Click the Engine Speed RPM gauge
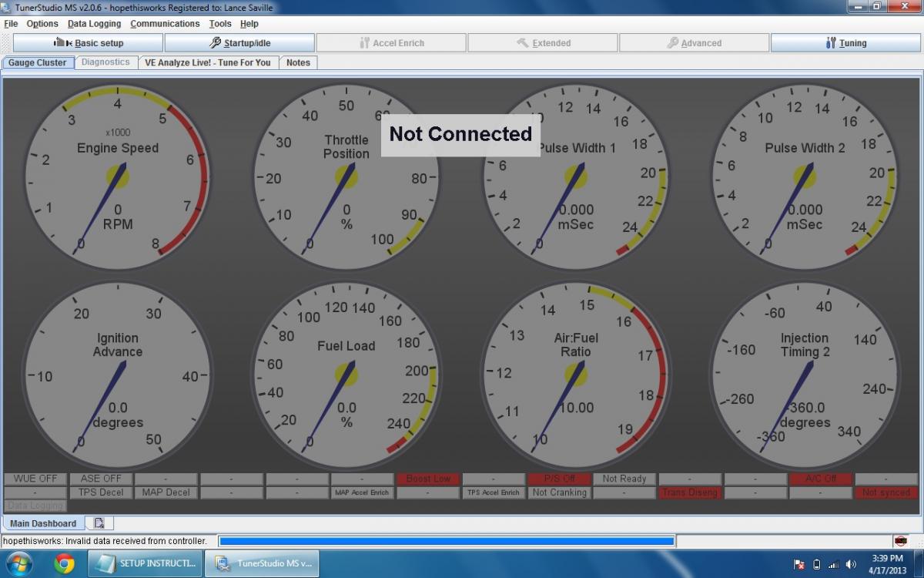Screen dimensions: 924x578 pos(117,177)
